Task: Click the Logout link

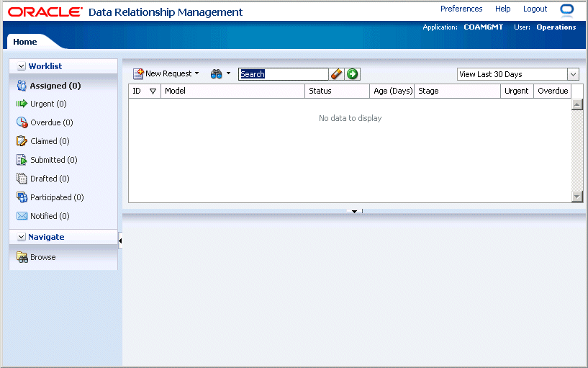Action: 535,9
